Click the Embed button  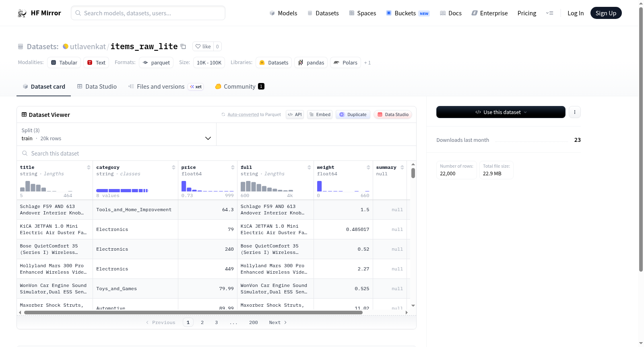click(x=320, y=114)
